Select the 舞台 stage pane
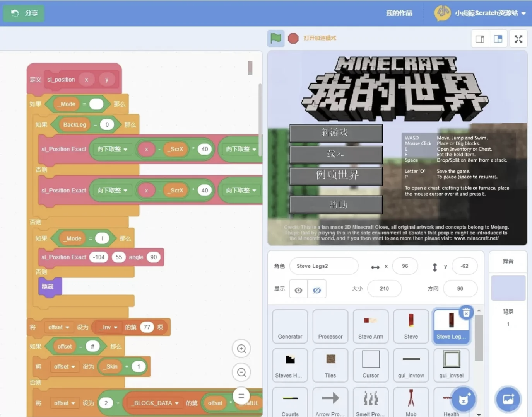The width and height of the screenshot is (532, 417). (508, 261)
